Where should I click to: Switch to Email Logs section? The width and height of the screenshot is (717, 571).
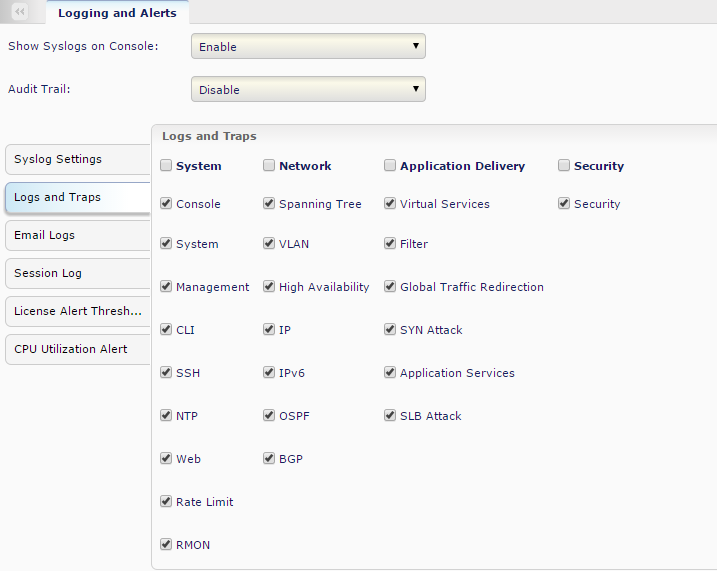click(x=78, y=235)
